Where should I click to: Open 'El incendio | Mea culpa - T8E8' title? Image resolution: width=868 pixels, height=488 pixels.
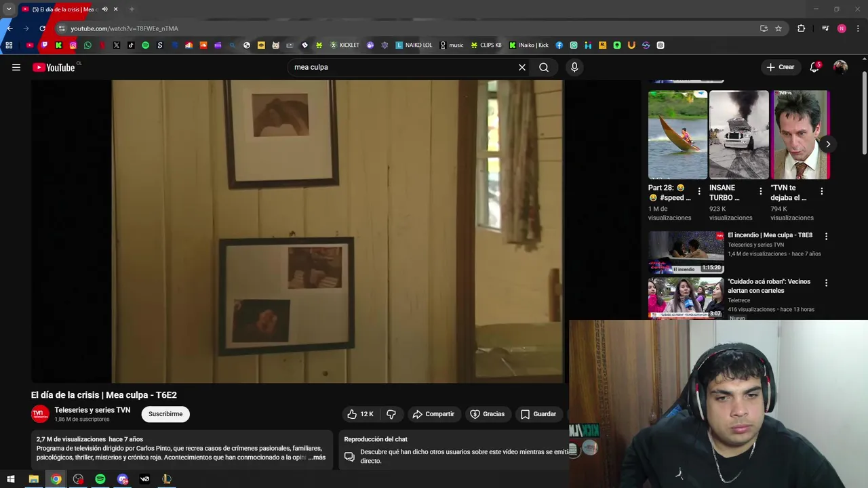(770, 235)
